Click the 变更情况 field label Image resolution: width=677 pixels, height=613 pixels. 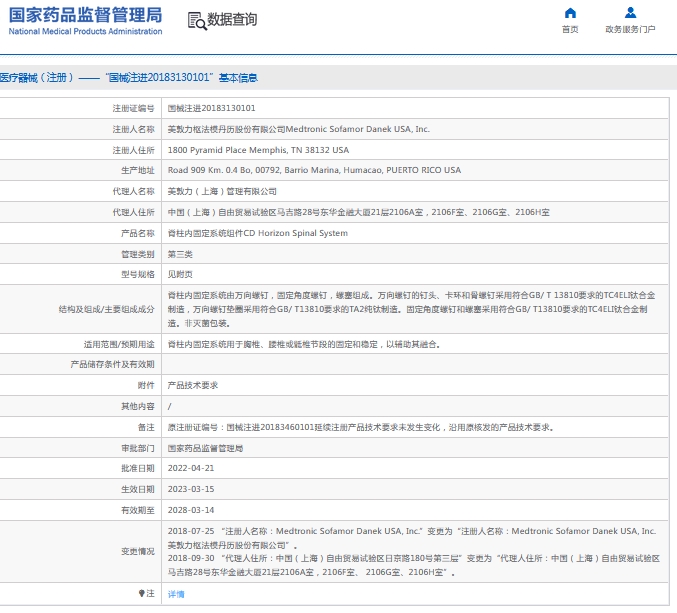(138, 552)
